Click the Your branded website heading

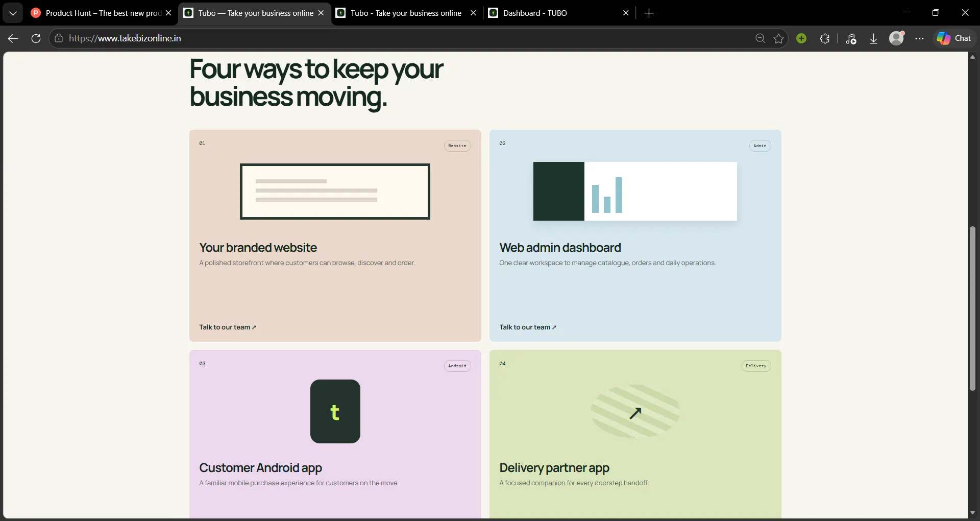pyautogui.click(x=258, y=248)
